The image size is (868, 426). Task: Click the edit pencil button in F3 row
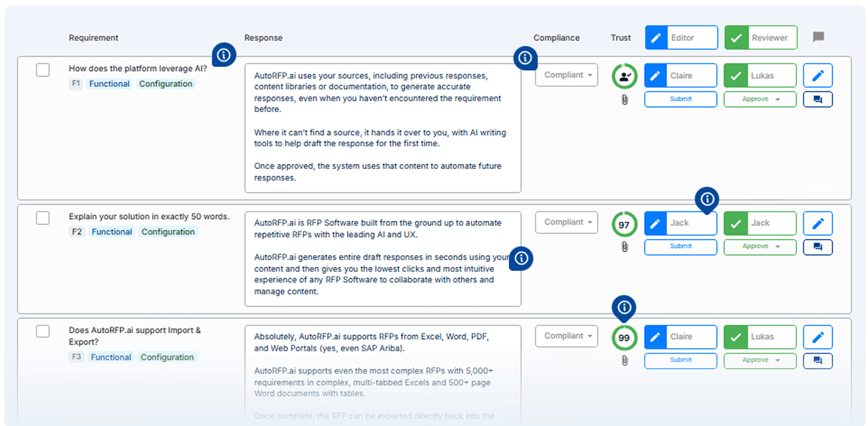click(x=818, y=337)
